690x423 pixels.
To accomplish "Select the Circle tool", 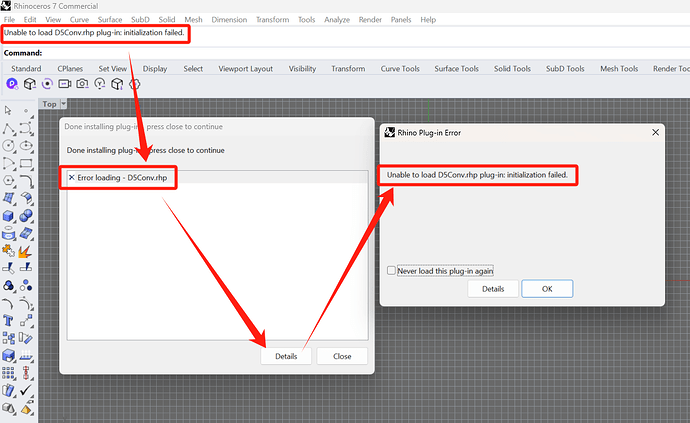I will [x=8, y=146].
